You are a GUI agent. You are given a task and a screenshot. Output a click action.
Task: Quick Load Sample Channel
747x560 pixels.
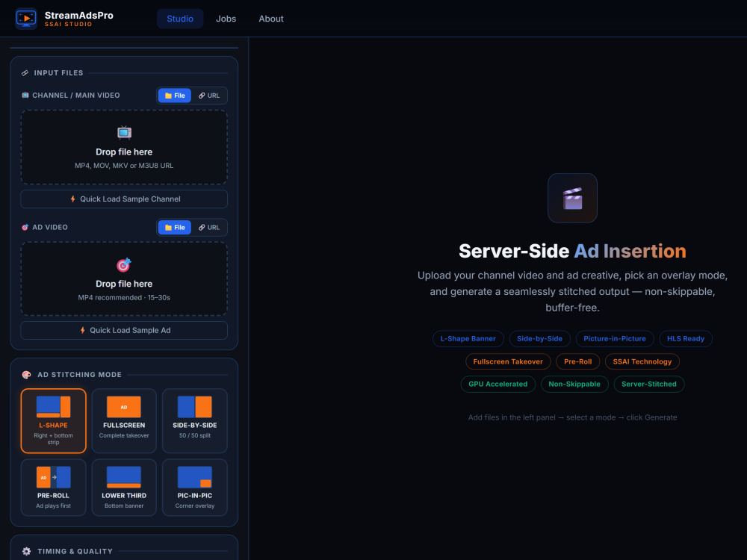(124, 199)
